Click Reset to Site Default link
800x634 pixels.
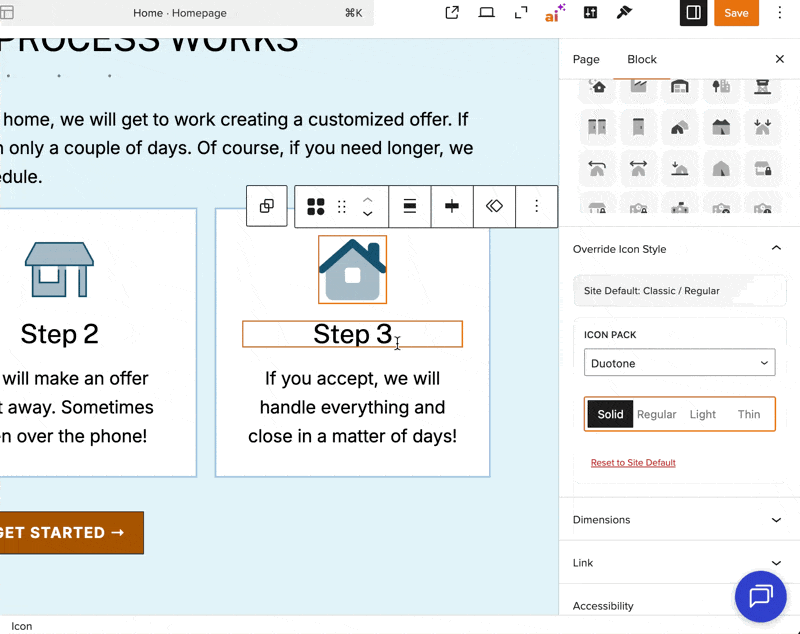633,463
